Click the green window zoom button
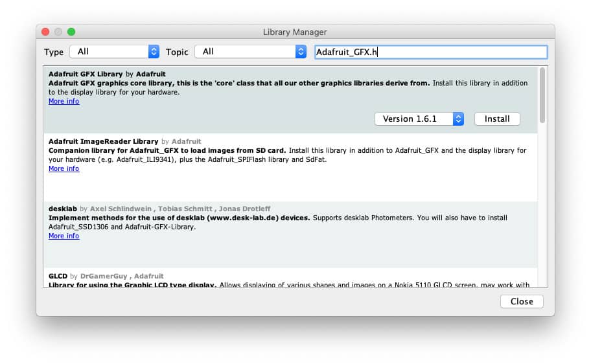The width and height of the screenshot is (591, 364). [71, 32]
